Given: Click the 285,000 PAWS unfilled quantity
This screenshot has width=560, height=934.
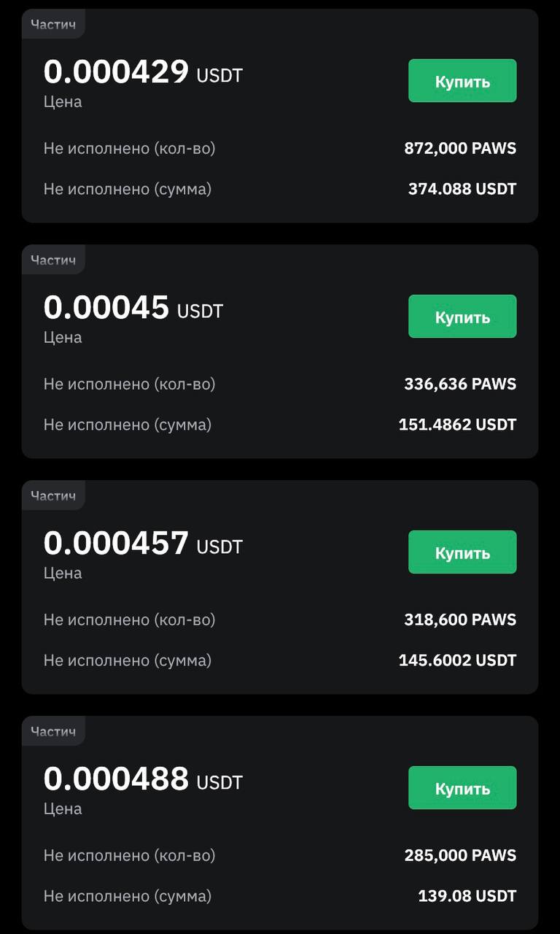Looking at the screenshot, I should [x=460, y=855].
